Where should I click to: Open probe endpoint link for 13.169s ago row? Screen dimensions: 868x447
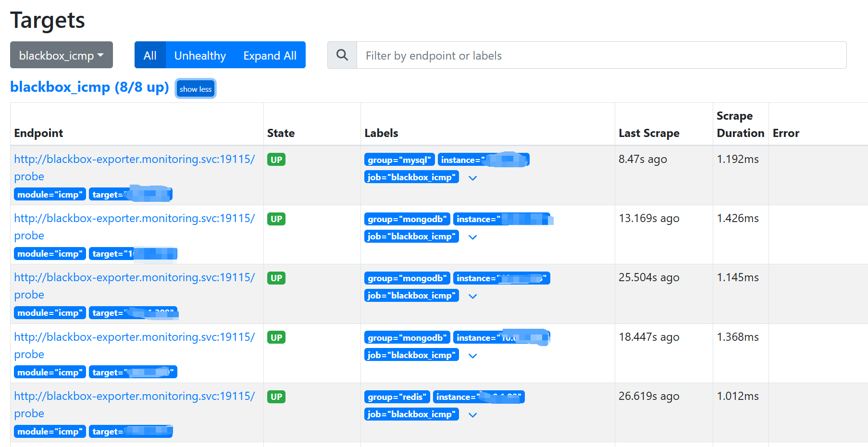pos(135,227)
